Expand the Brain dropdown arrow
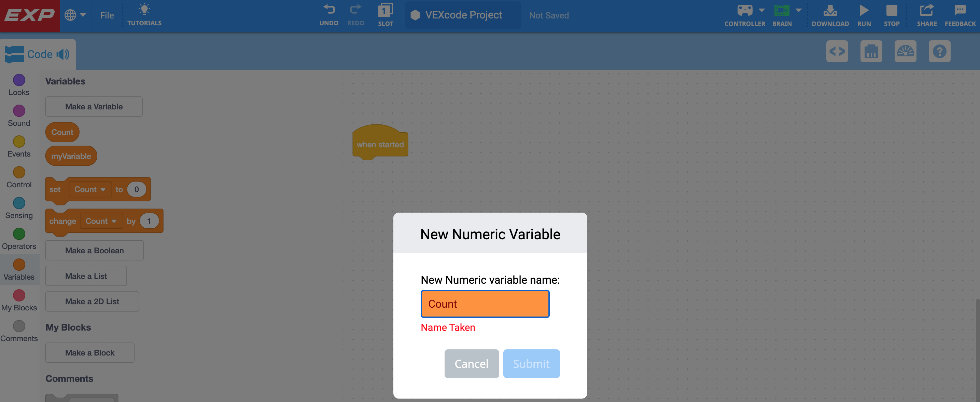 [799, 10]
